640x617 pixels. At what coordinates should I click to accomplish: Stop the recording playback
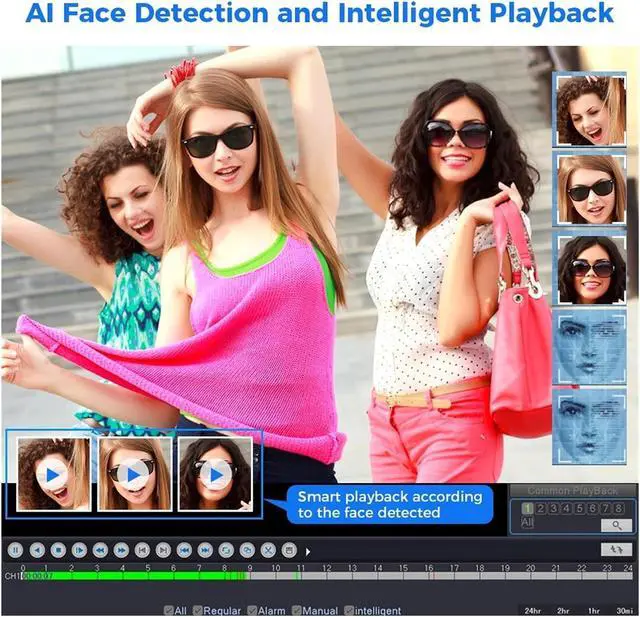[x=58, y=550]
